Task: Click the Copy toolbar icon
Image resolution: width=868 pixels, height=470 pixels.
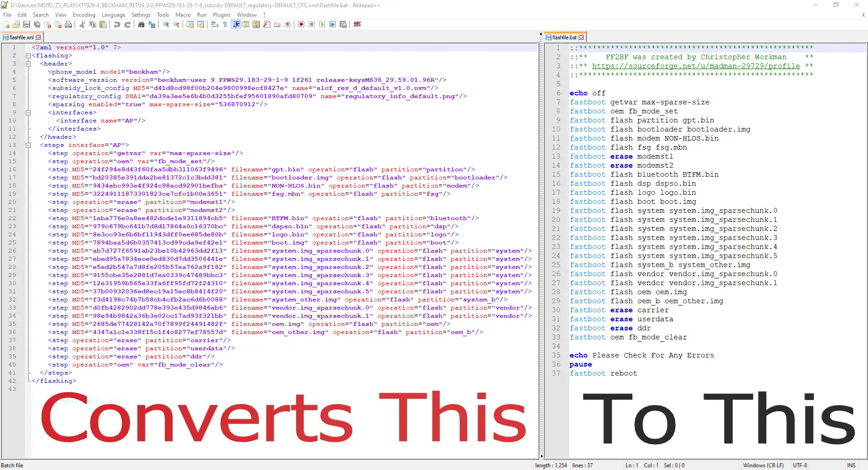Action: (93, 24)
